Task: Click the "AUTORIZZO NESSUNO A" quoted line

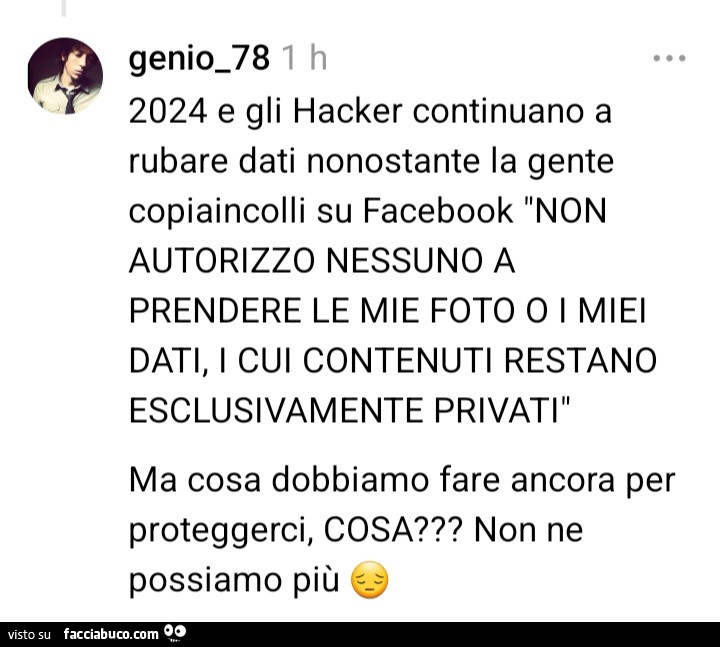Action: 322,261
